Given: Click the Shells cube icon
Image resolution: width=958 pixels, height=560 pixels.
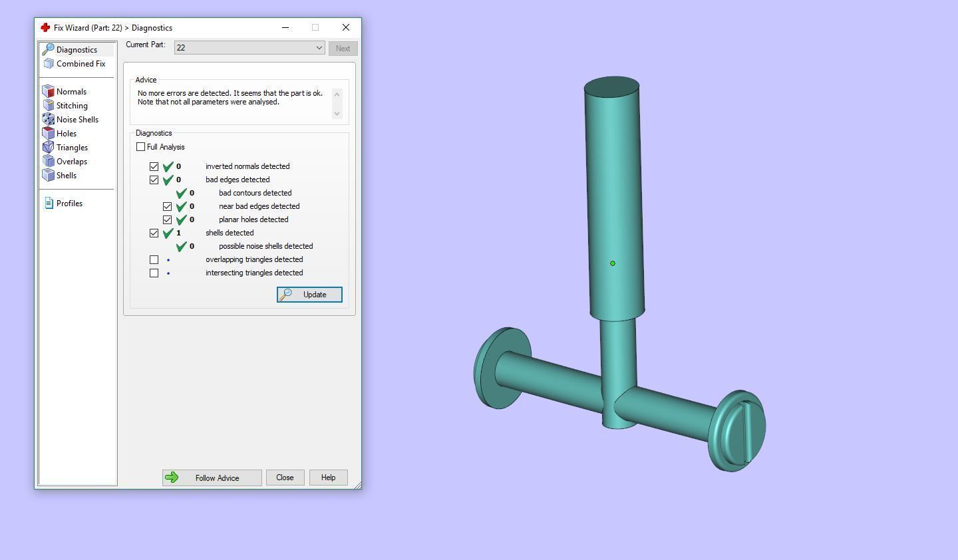Looking at the screenshot, I should pos(48,176).
